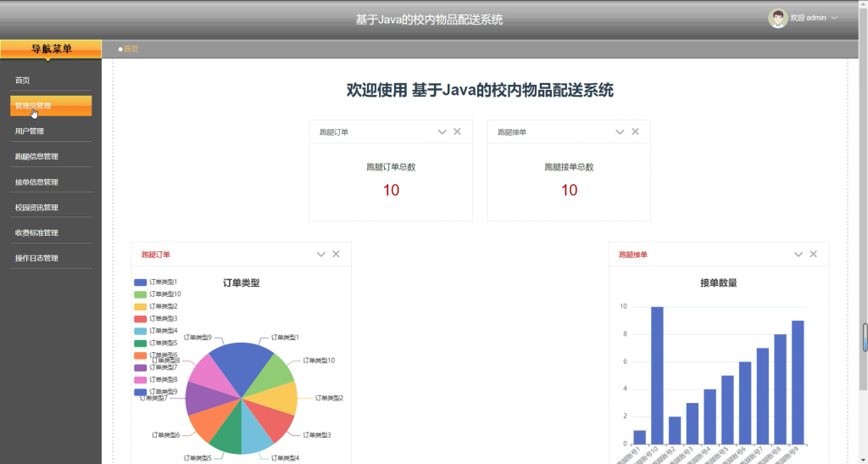
Task: Click the tallest bar reaching 10
Action: coord(657,376)
